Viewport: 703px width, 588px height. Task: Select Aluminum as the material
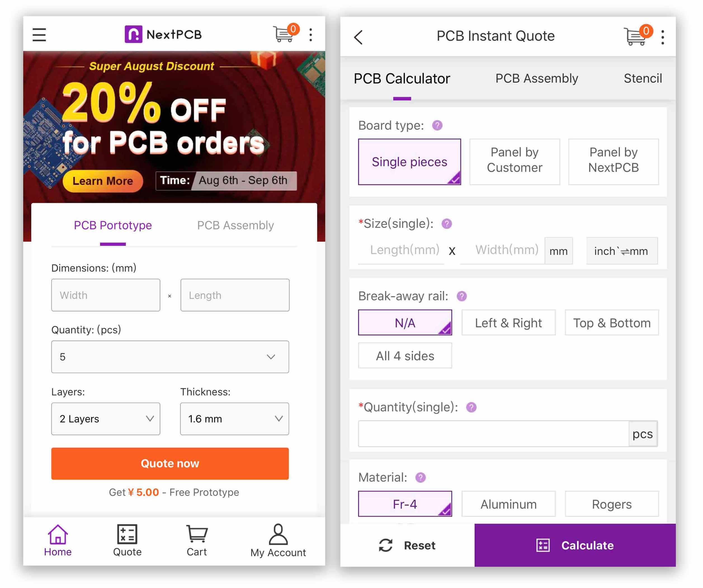(x=508, y=504)
